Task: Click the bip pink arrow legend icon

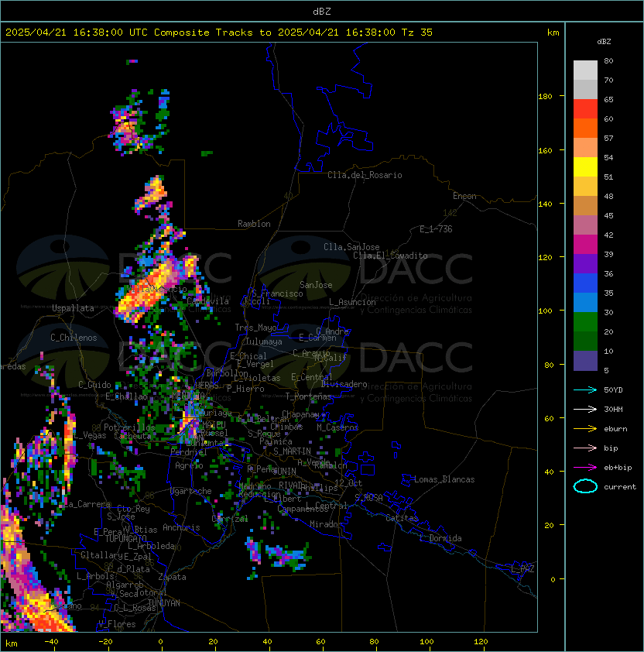Action: click(x=585, y=448)
